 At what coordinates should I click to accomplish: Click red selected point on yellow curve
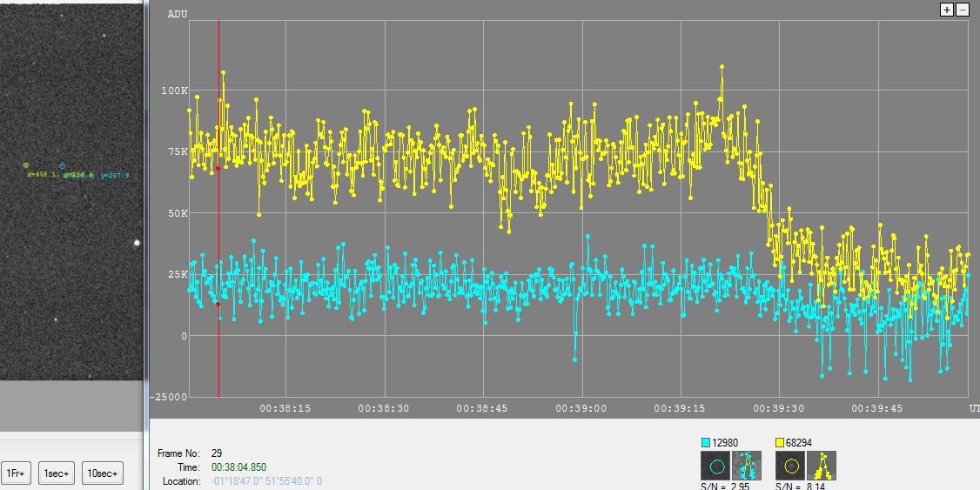(218, 168)
